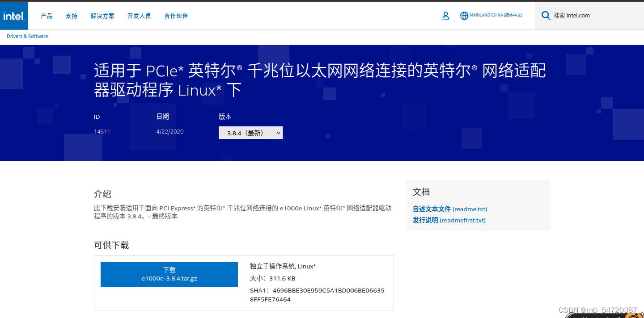This screenshot has height=318, width=644.
Task: Go to Drivers & Software breadcrumb
Action: 27,36
